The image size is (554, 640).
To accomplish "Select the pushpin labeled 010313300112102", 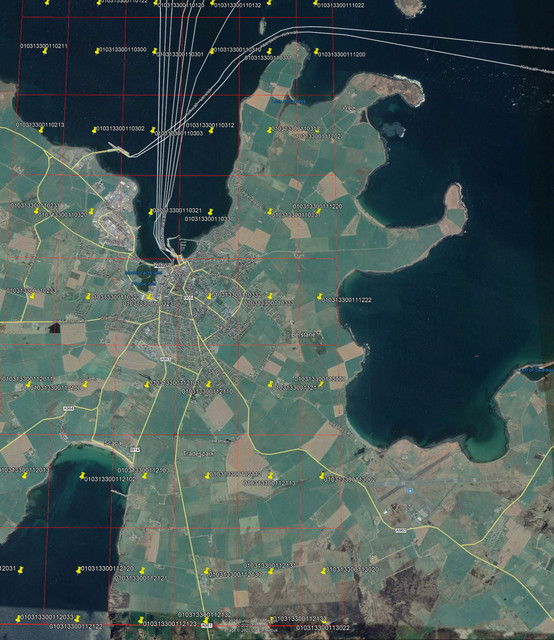I will pos(82,475).
